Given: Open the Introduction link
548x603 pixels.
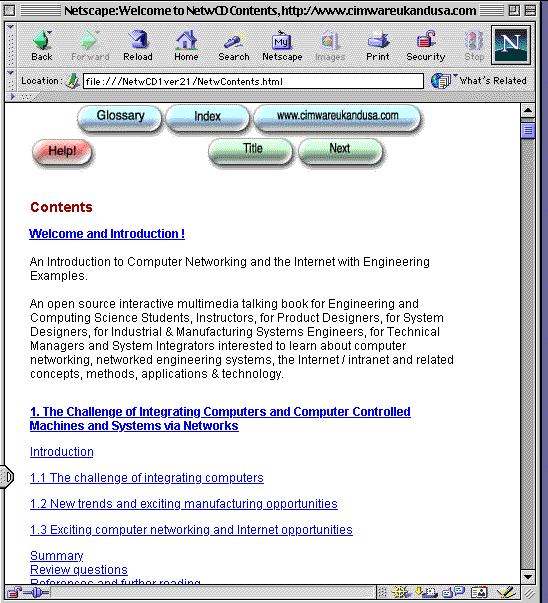Looking at the screenshot, I should tap(62, 452).
